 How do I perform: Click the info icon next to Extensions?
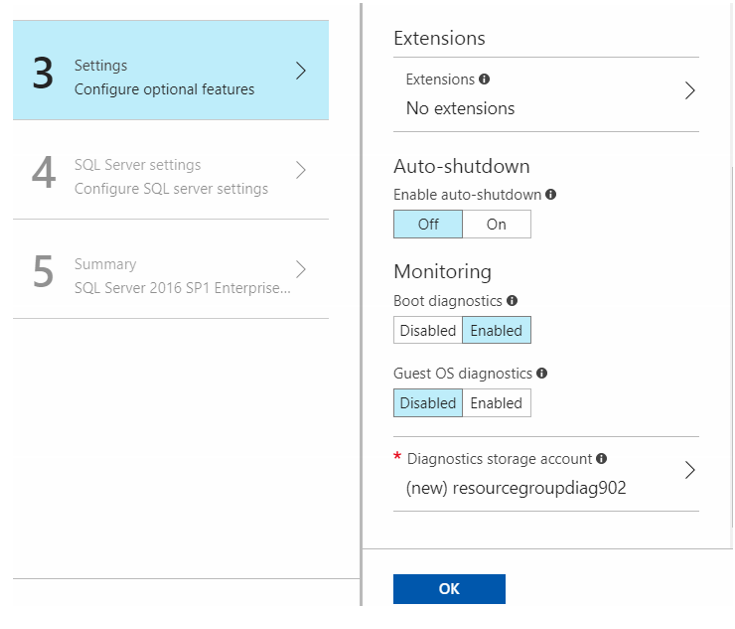484,79
